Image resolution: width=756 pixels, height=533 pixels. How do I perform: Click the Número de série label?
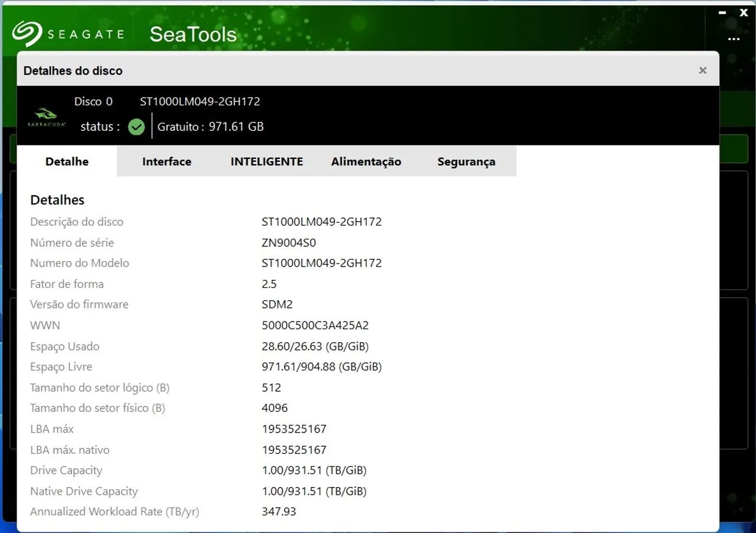(72, 243)
